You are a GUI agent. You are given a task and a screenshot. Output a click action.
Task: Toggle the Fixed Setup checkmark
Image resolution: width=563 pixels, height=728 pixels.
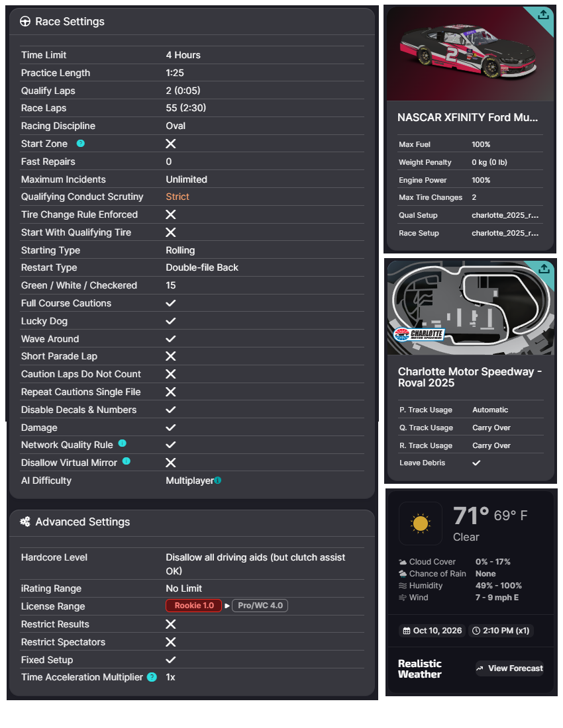(x=170, y=660)
